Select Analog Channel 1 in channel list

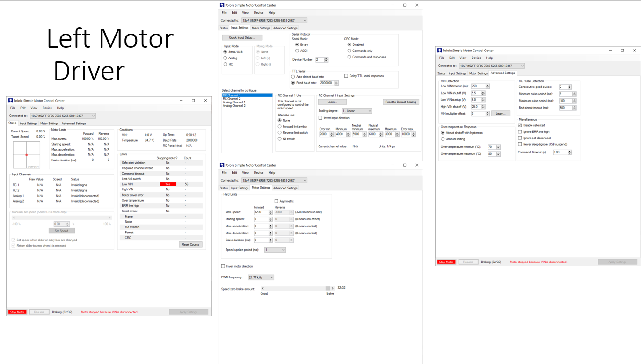[x=247, y=102]
